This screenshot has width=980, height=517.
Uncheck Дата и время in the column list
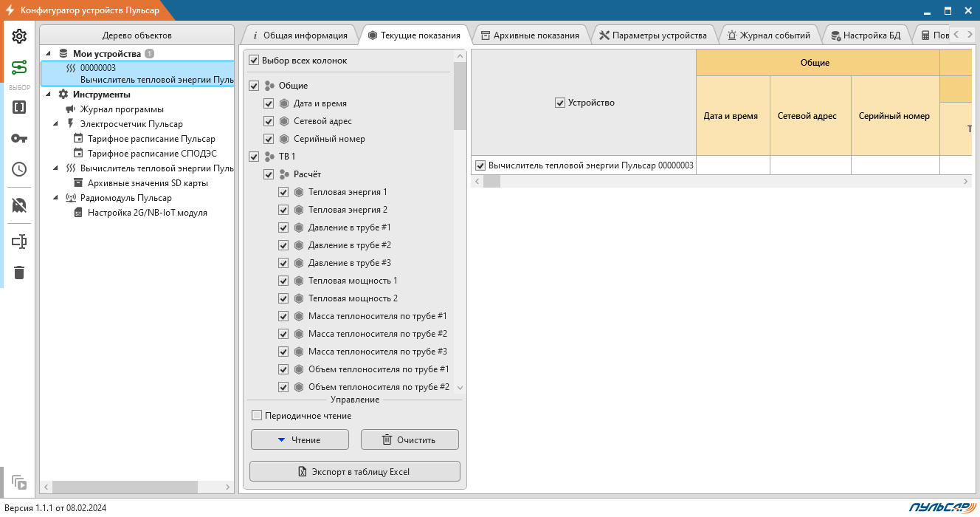coord(269,103)
